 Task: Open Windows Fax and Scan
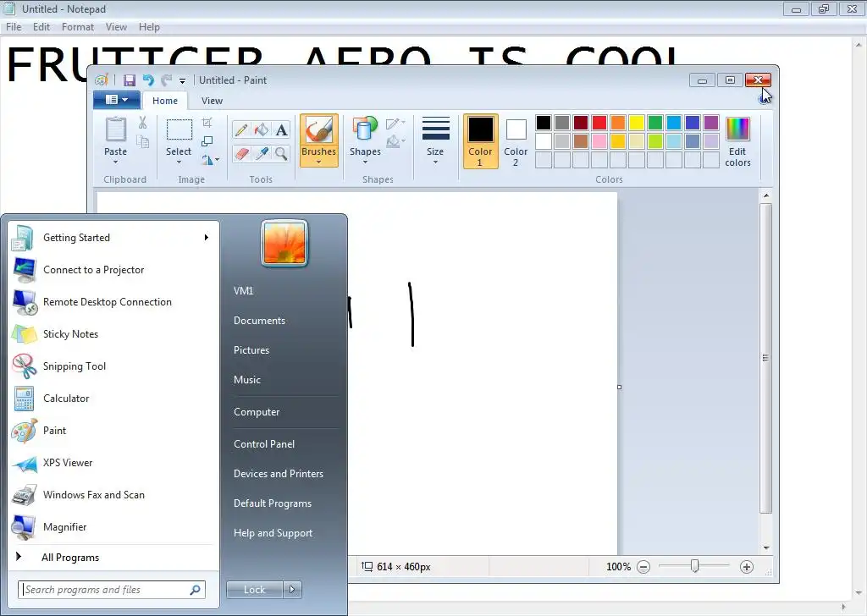click(x=113, y=495)
